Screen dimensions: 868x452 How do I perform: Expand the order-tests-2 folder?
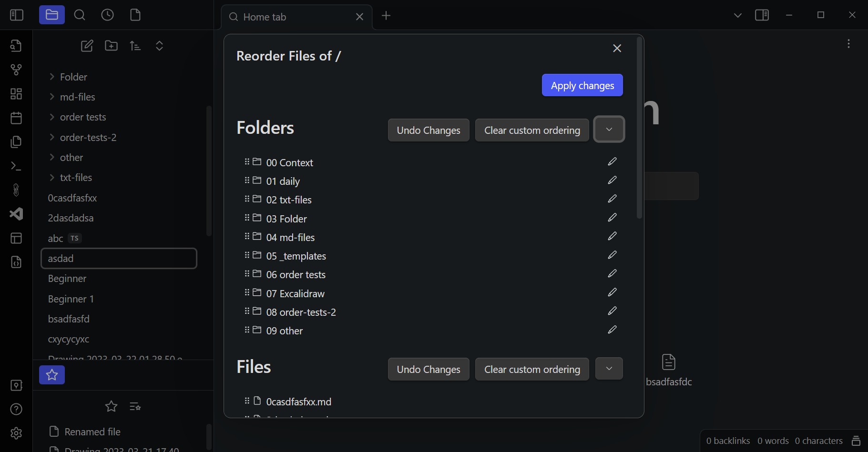[52, 138]
